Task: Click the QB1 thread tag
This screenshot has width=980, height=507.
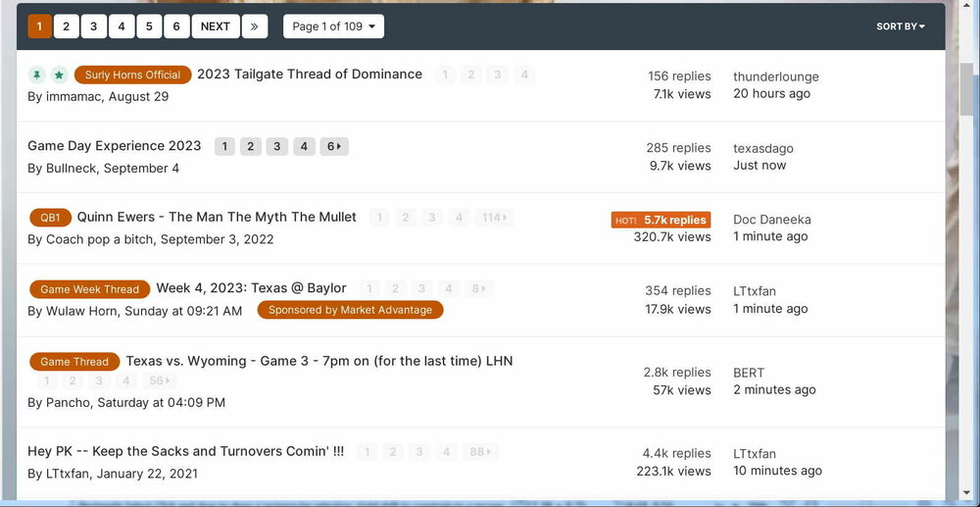Action: click(50, 218)
